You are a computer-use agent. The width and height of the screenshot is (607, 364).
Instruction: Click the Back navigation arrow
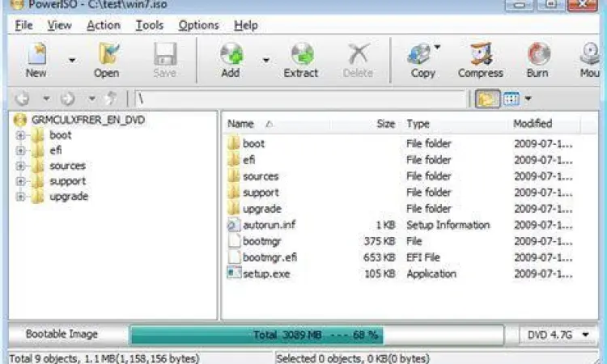coord(23,99)
